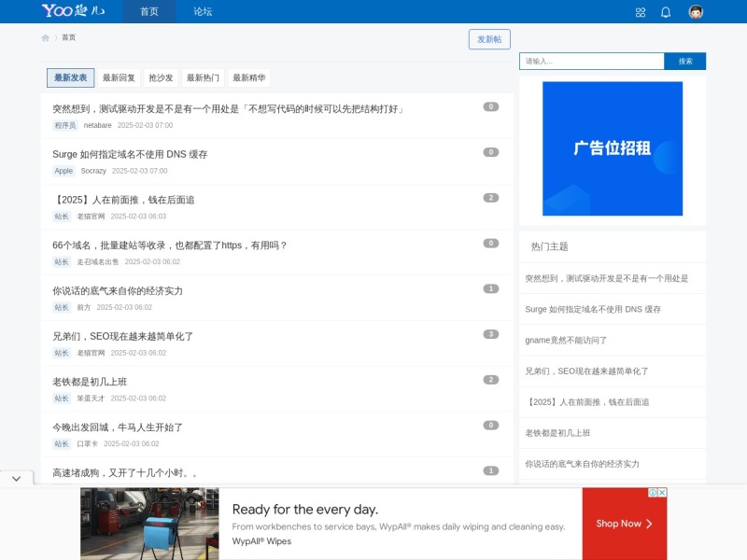Click the 广告位招租 ad image

pos(613,148)
